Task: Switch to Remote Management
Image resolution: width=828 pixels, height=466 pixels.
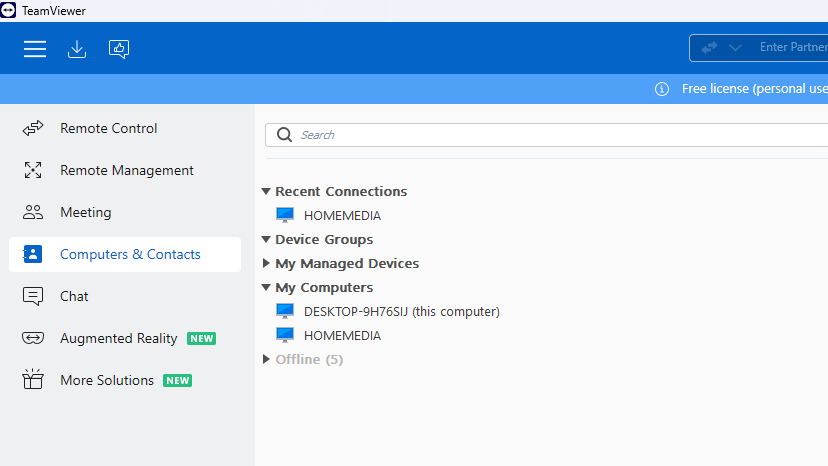Action: pyautogui.click(x=125, y=170)
